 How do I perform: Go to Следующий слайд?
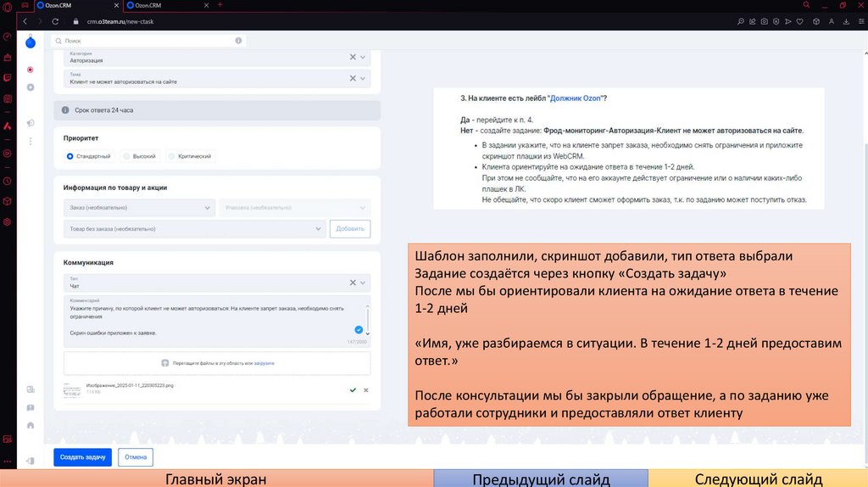759,479
